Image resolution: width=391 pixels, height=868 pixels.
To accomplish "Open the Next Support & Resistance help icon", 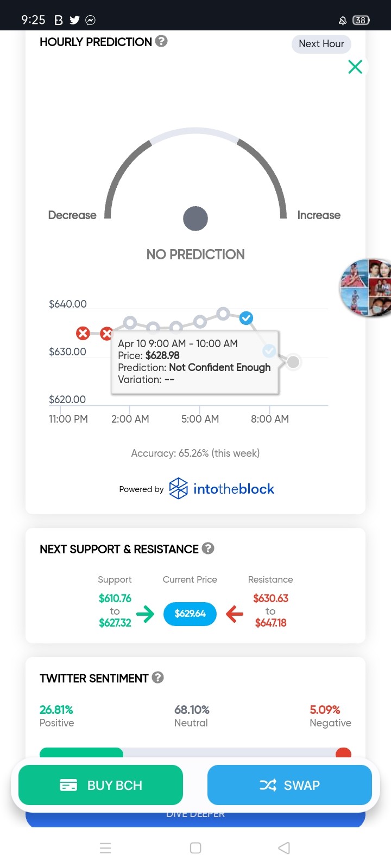I will point(208,548).
